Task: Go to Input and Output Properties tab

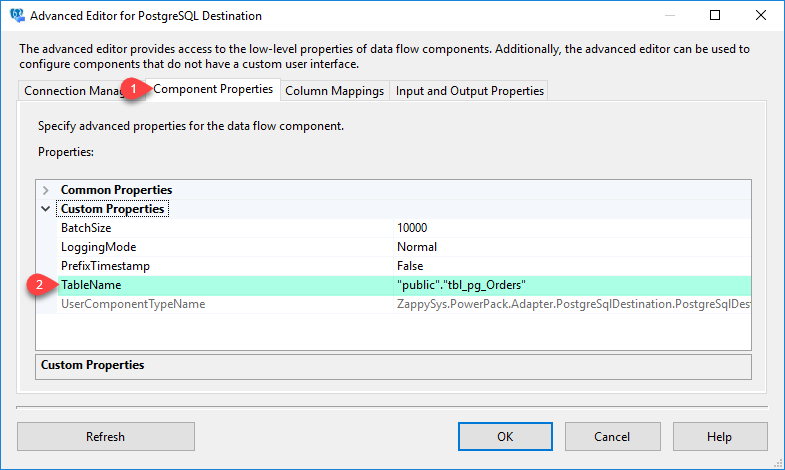Action: [469, 91]
